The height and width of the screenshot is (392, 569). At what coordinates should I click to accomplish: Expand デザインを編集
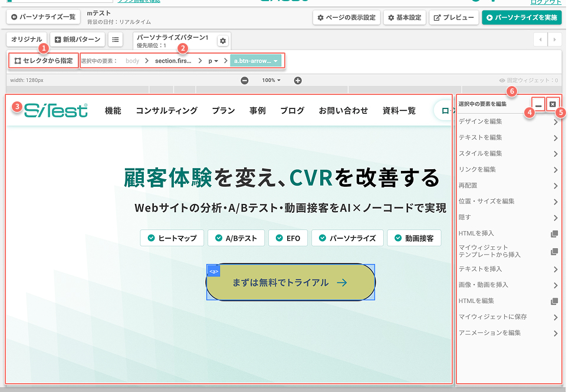point(508,122)
